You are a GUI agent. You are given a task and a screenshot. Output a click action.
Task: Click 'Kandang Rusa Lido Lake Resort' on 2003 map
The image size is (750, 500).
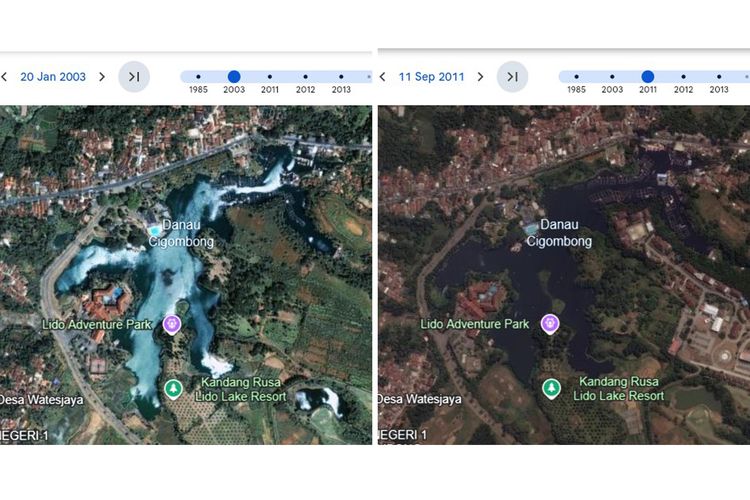click(x=241, y=389)
